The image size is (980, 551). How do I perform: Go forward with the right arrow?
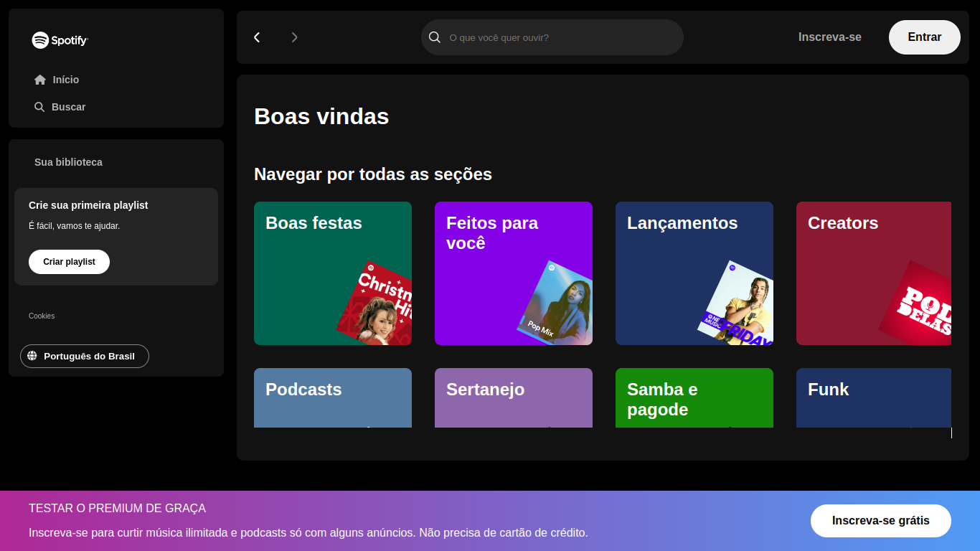(294, 37)
